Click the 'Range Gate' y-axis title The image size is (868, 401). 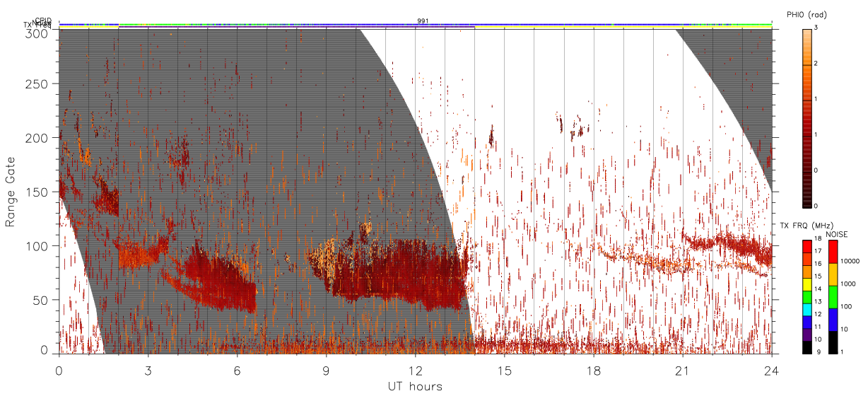click(11, 192)
